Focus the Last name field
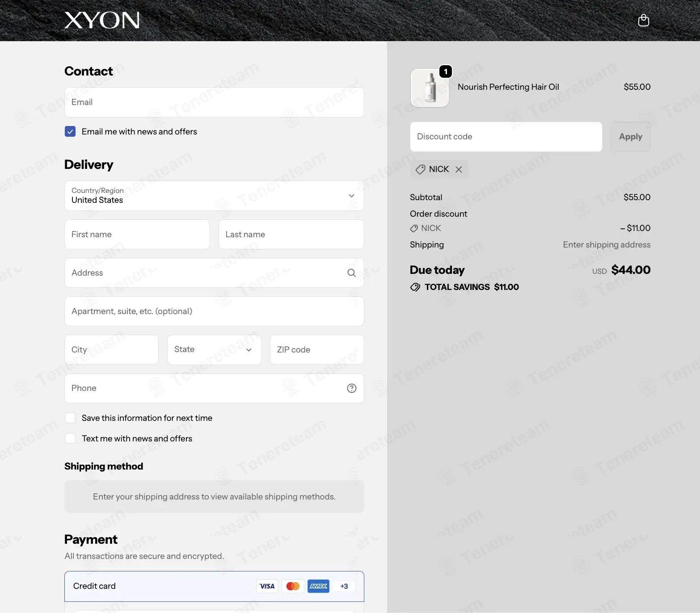 pyautogui.click(x=291, y=234)
